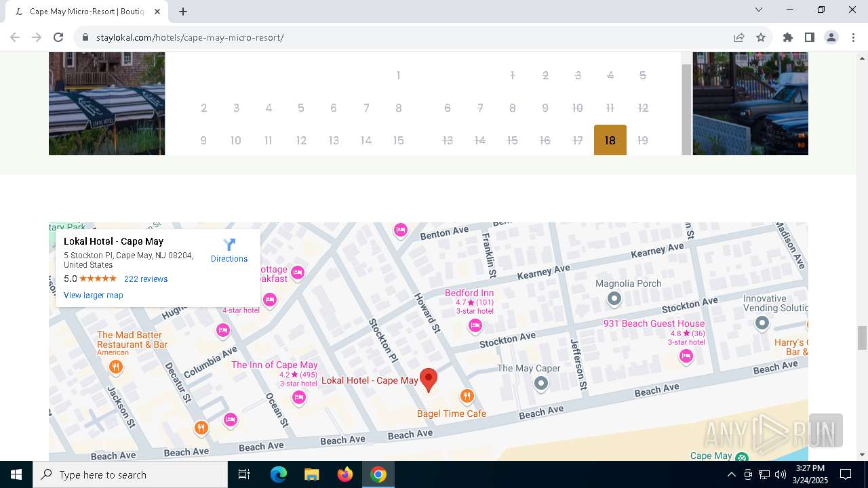Click the right truck photo thumbnail
This screenshot has height=488, width=868.
pyautogui.click(x=750, y=104)
